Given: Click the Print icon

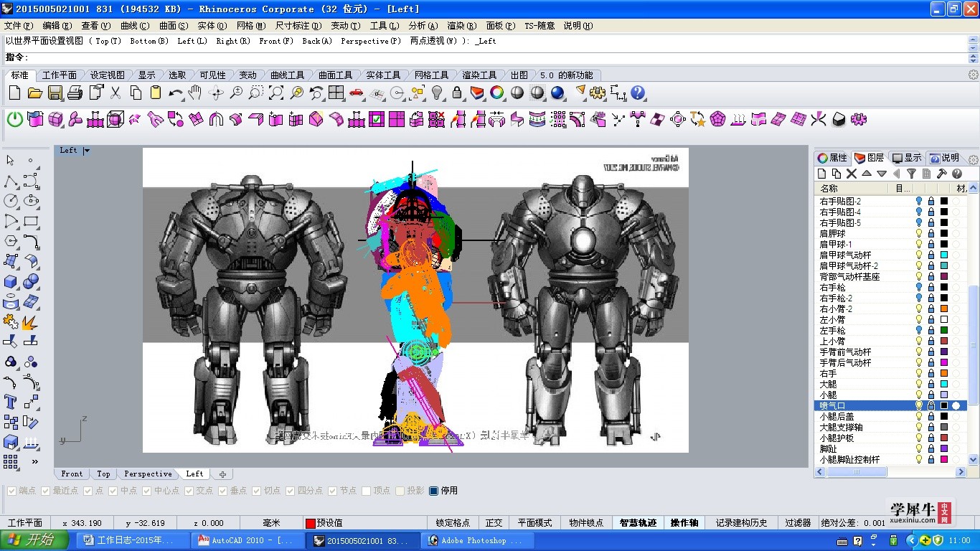Looking at the screenshot, I should [x=75, y=93].
